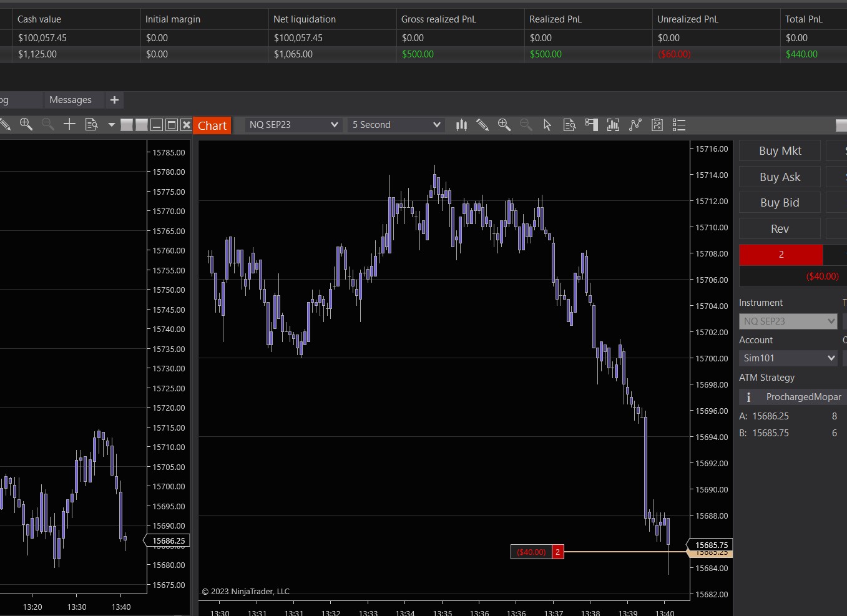The width and height of the screenshot is (847, 616).
Task: Select the drawing tools pencil right of 5 Second
Action: point(482,125)
